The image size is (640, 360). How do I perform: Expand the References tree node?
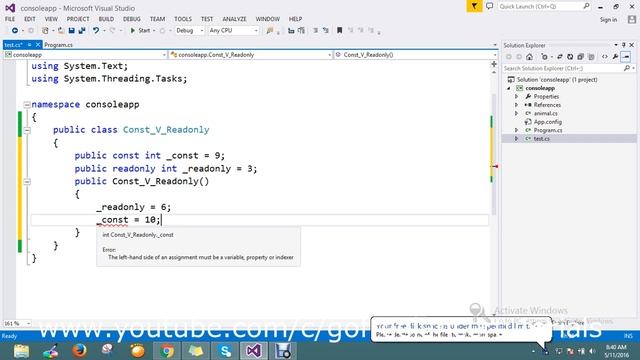point(517,105)
